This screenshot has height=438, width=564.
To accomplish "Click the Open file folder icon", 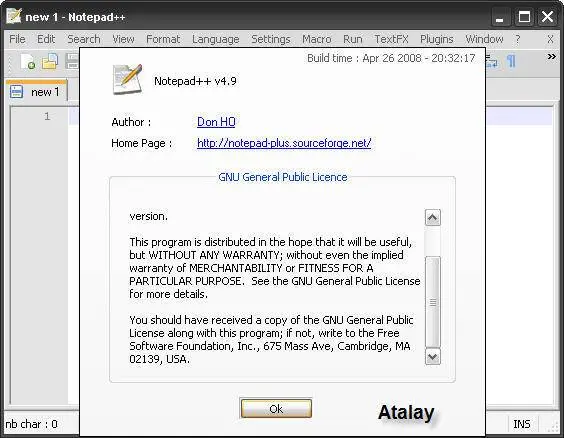I will click(x=50, y=61).
